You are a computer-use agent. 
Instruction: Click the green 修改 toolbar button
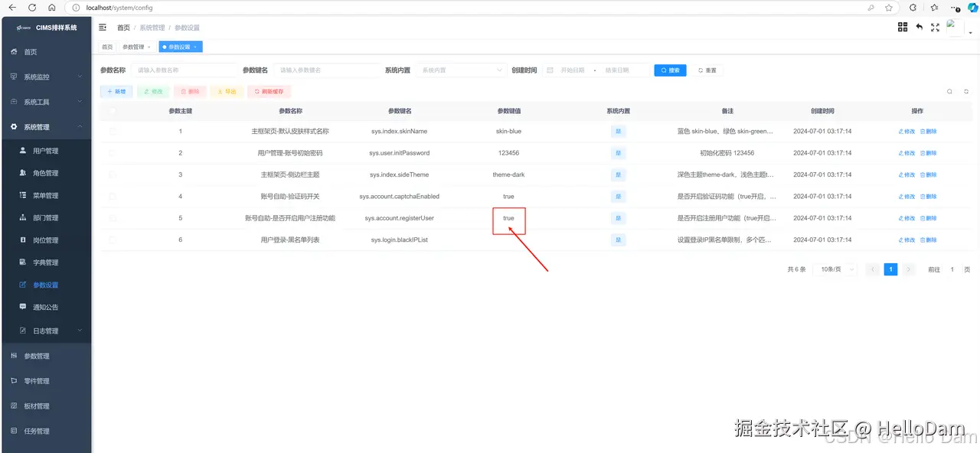point(153,91)
